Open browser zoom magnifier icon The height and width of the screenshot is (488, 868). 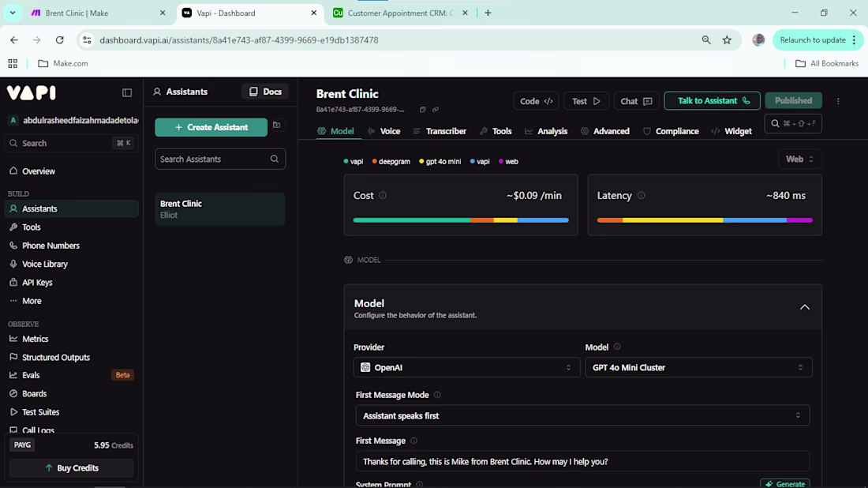click(x=706, y=40)
